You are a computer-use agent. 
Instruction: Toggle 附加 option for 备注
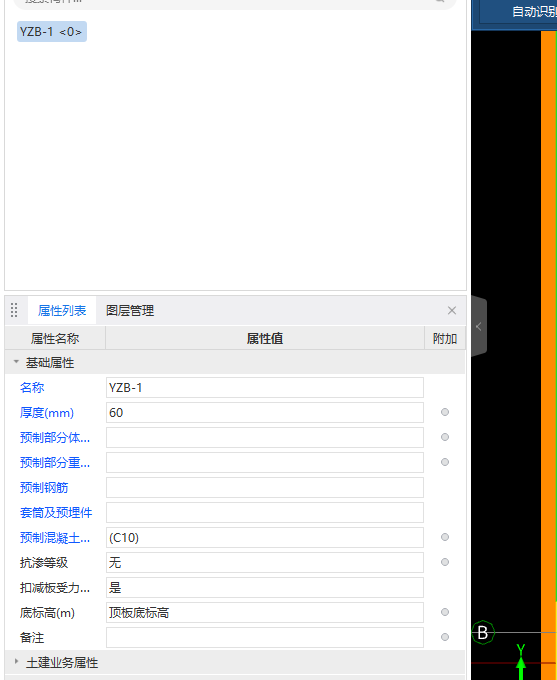445,637
